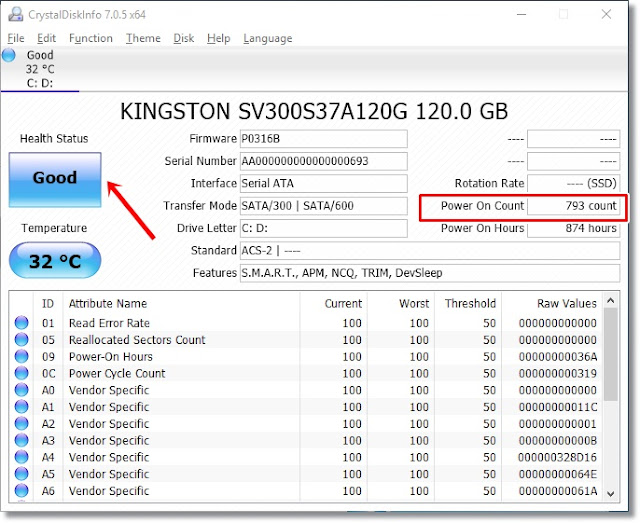Screen dimensions: 640x523
Task: Click the Features field listing S.M.A.R.T., APM
Action: coord(430,273)
